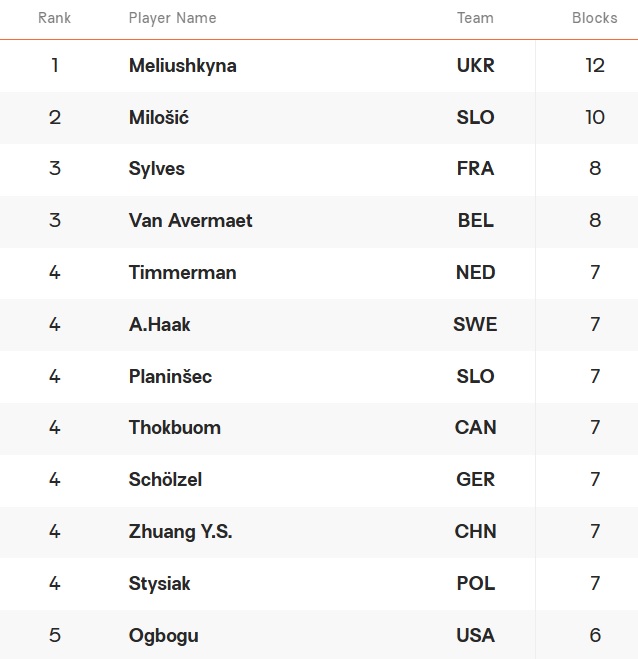Viewport: 638px width, 659px height.
Task: Click Stysiak player name
Action: pos(159,584)
